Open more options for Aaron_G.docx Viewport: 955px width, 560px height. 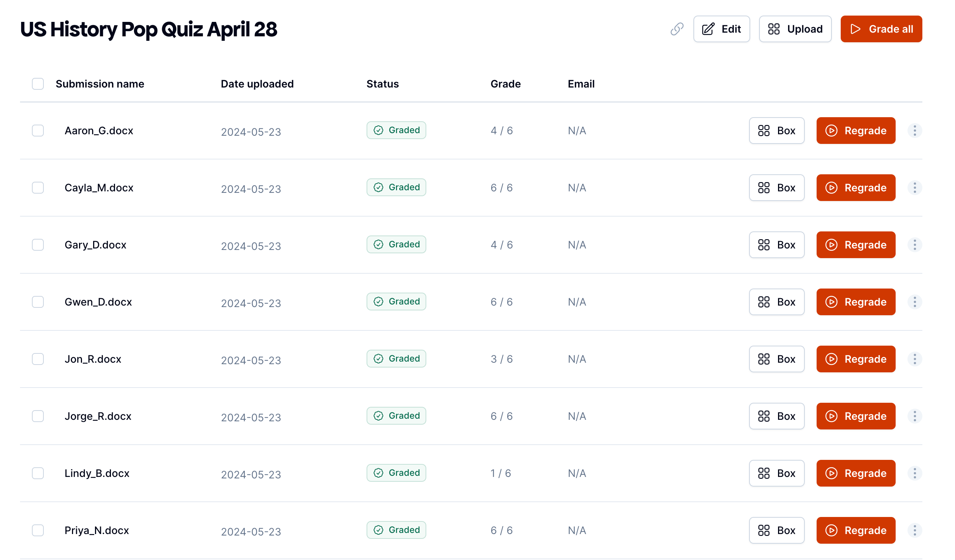[x=915, y=131]
